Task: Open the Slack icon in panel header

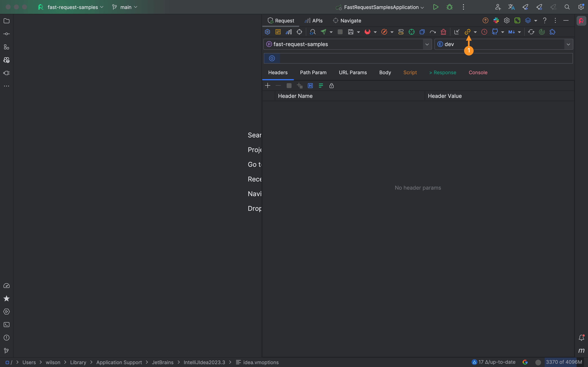Action: tap(496, 21)
